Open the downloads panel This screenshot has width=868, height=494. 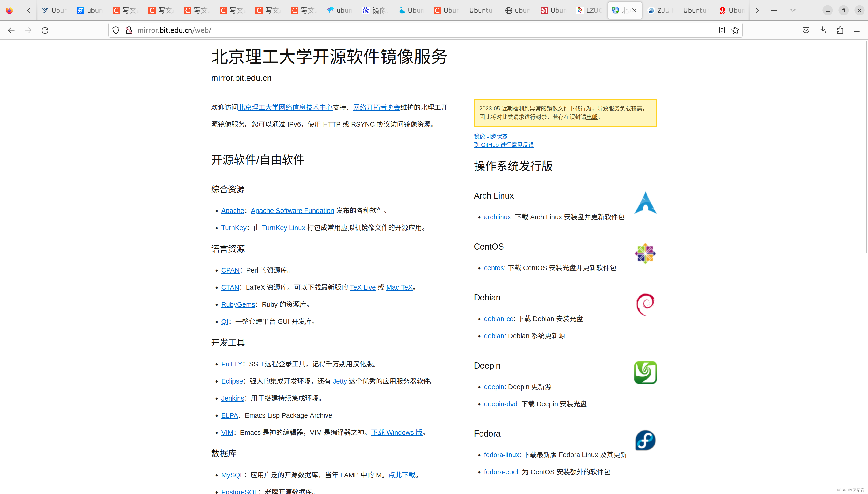[x=823, y=30]
